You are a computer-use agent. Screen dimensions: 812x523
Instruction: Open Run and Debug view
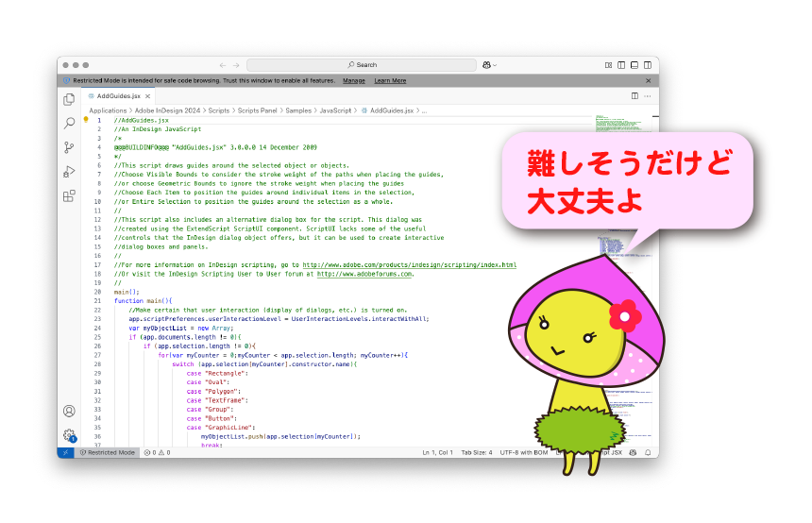click(69, 172)
